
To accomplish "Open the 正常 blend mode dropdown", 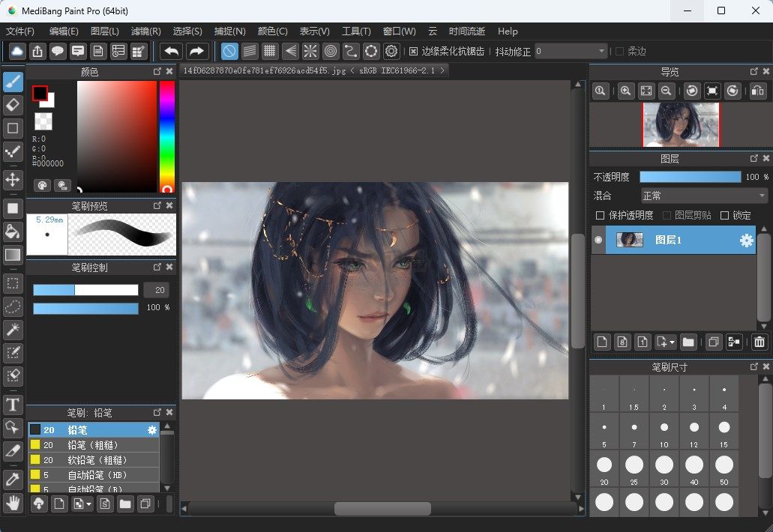I will tap(703, 196).
